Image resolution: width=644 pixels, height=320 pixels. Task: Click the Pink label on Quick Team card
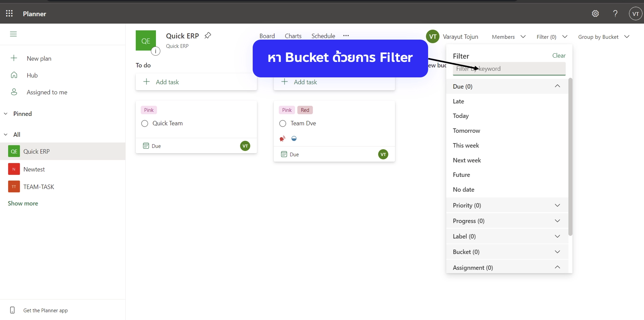(x=149, y=110)
